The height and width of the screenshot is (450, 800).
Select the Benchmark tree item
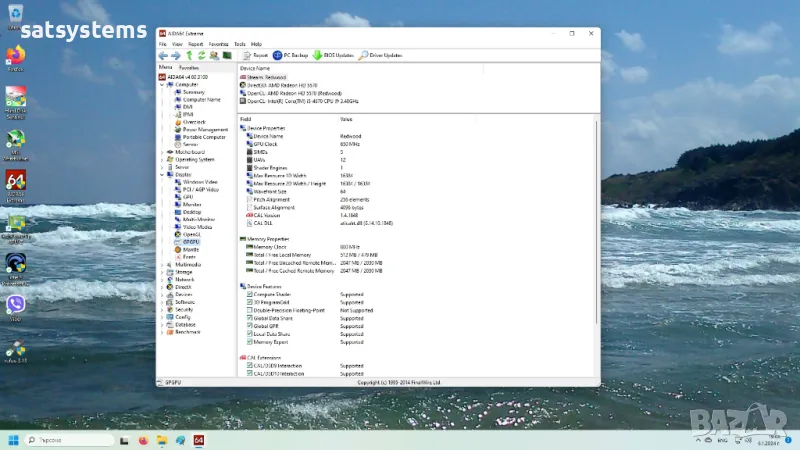188,331
